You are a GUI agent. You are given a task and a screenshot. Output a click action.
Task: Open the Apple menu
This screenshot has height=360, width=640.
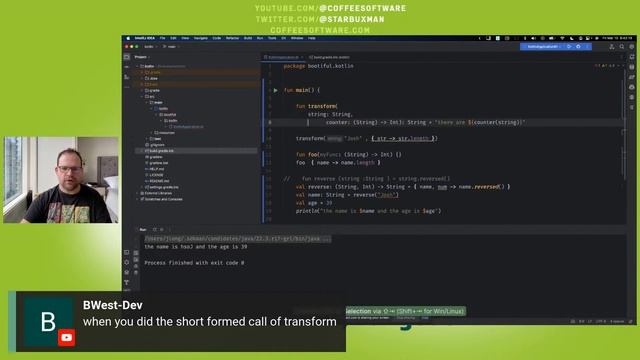coord(128,38)
